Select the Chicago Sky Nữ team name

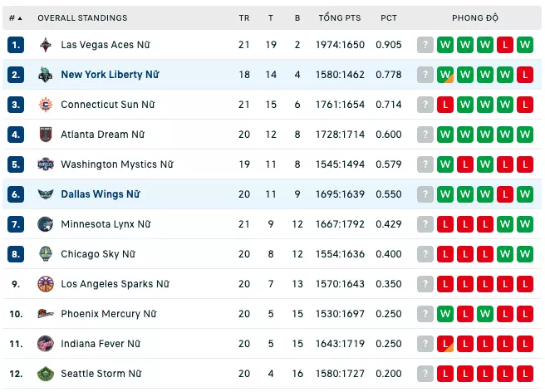point(98,254)
